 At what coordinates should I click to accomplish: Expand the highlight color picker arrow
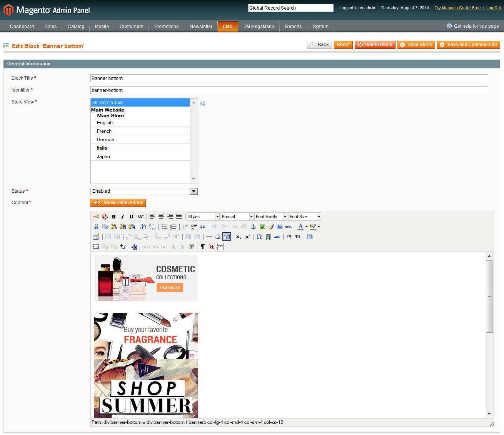pyautogui.click(x=319, y=227)
